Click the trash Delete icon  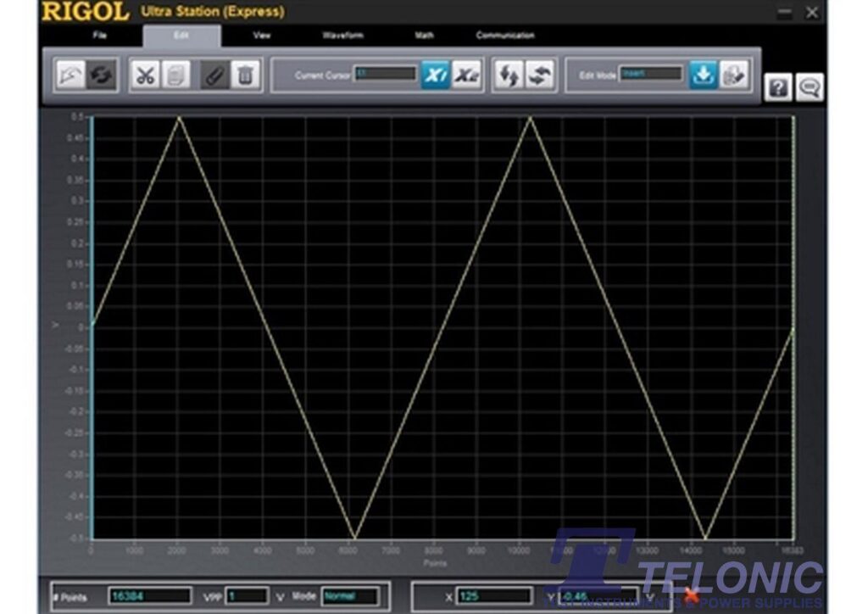pos(245,75)
